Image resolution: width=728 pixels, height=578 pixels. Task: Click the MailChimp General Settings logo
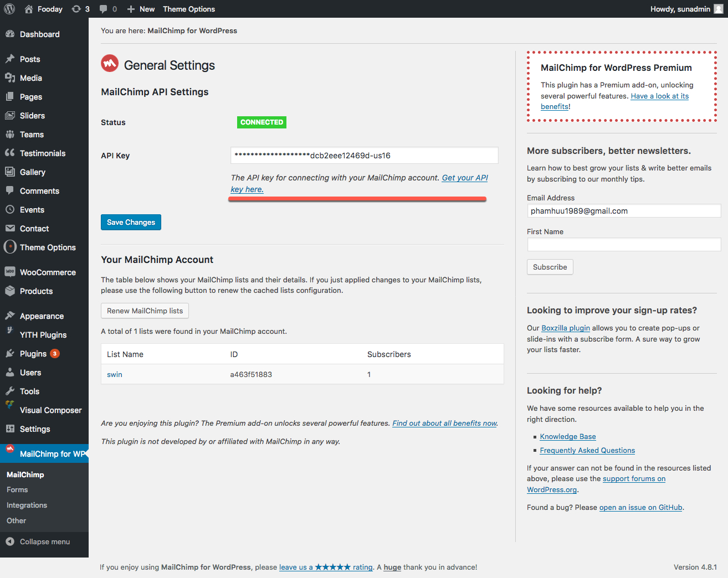click(110, 64)
